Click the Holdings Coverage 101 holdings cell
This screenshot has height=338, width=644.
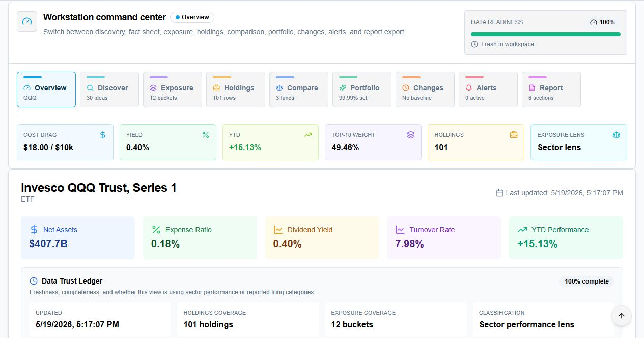(x=248, y=319)
